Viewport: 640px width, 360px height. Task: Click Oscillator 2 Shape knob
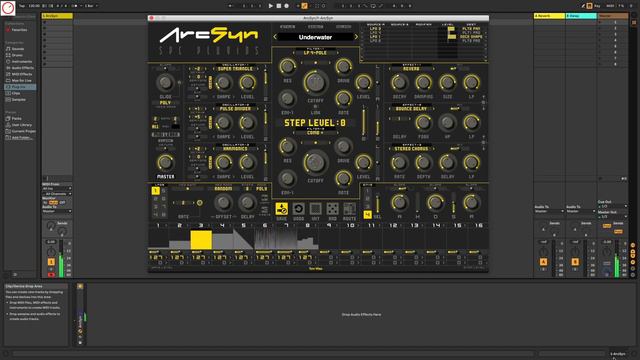click(223, 122)
